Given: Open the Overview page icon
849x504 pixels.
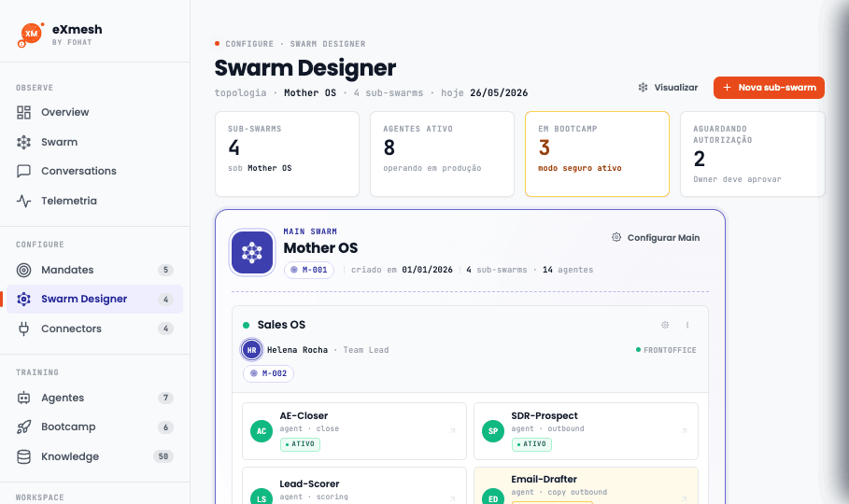Looking at the screenshot, I should tap(24, 112).
